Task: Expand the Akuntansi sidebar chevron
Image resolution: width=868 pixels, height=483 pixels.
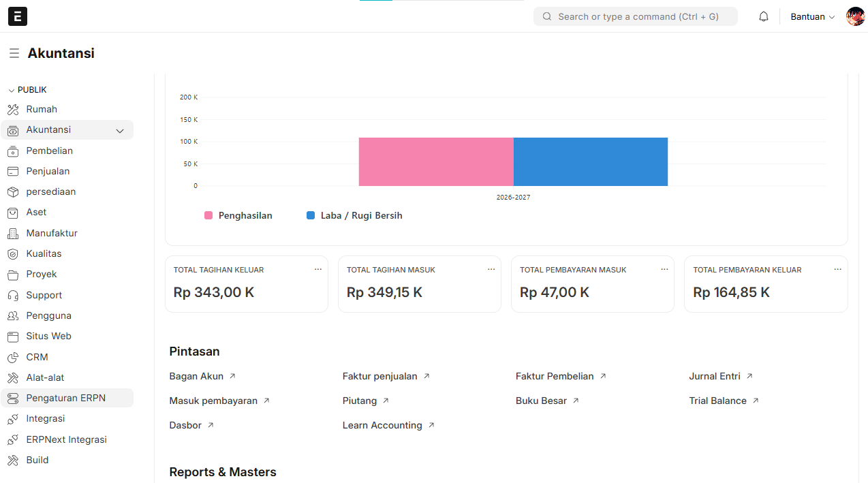Action: coord(120,130)
